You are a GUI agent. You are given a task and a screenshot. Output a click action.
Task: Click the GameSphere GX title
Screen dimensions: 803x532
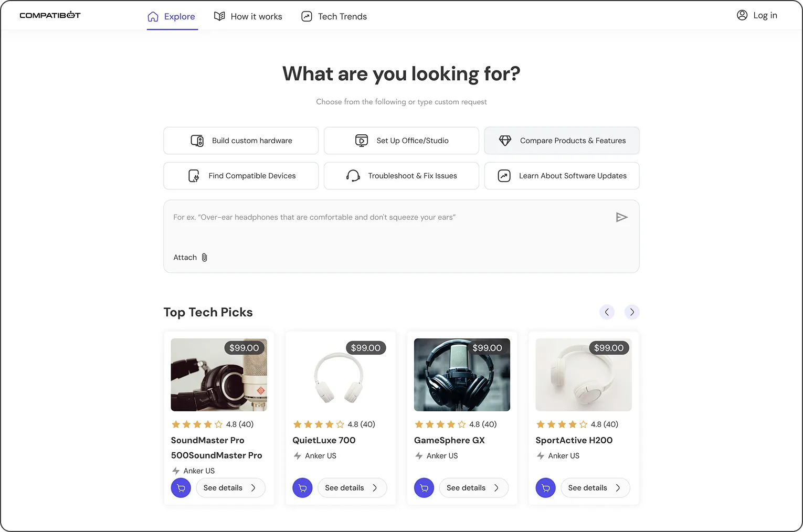pos(449,440)
